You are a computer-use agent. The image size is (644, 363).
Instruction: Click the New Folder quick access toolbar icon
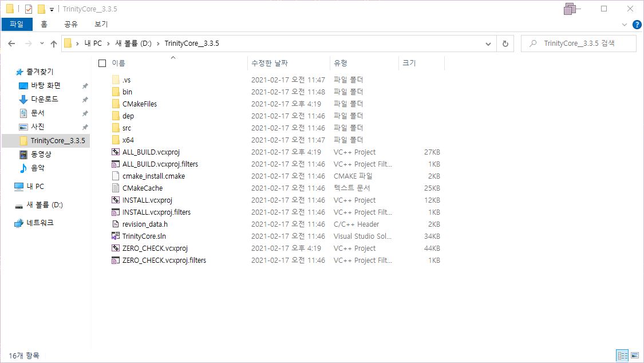[x=41, y=9]
